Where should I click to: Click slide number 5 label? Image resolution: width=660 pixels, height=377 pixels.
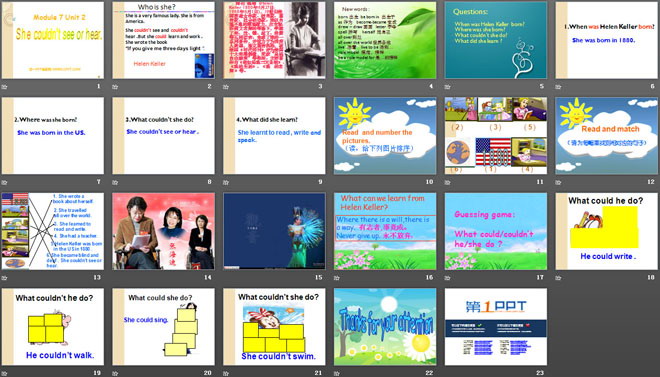[542, 86]
